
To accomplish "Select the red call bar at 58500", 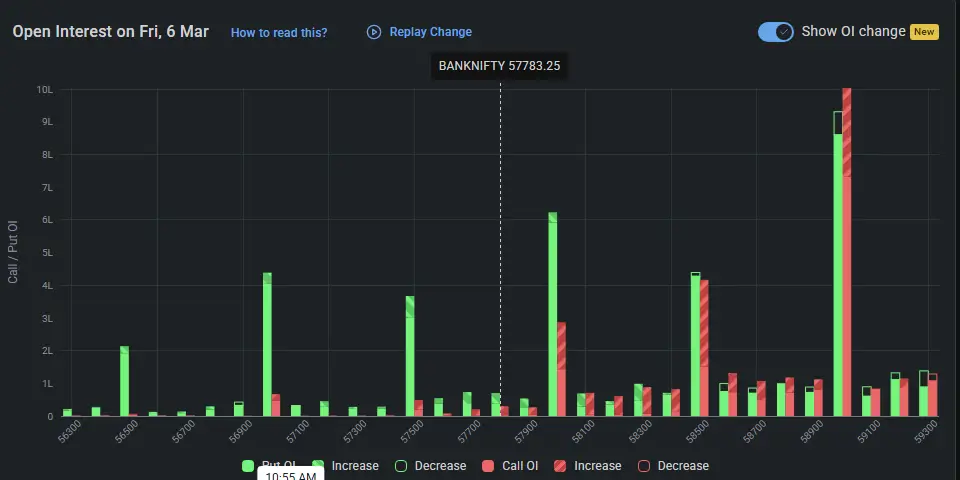I will click(x=704, y=348).
